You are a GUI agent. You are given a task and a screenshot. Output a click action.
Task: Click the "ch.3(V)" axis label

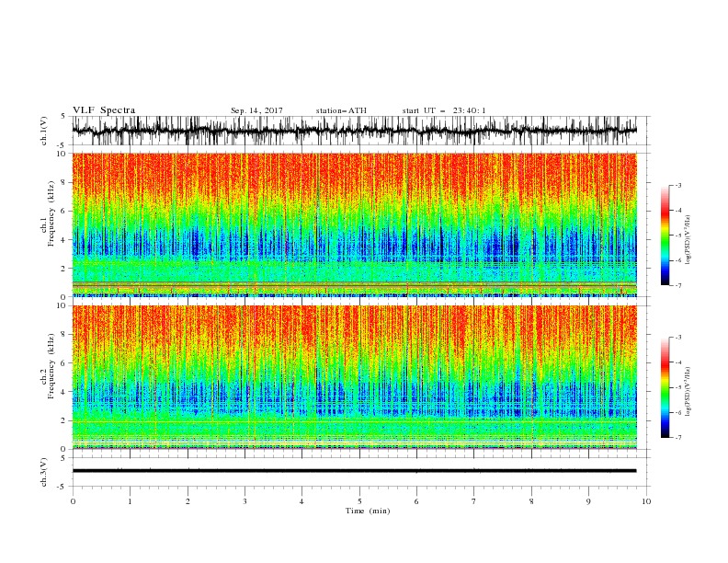44,472
